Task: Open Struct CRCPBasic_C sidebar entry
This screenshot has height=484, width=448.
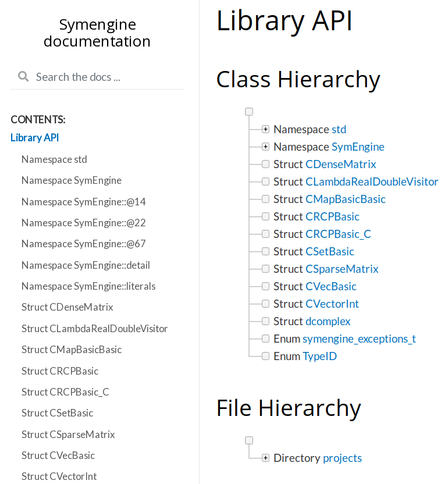Action: (65, 392)
